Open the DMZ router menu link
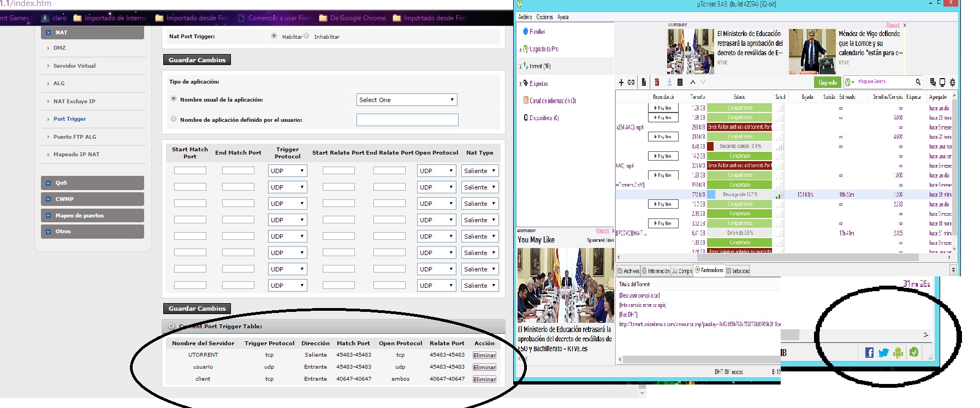This screenshot has height=408, width=980. (60, 48)
